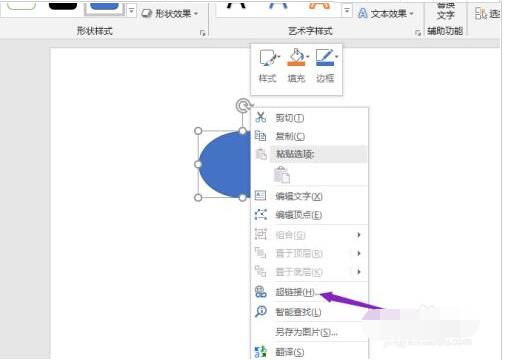Screen dimensions: 506x360
Task: Select the blue shape style thumbnail
Action: [x=104, y=7]
